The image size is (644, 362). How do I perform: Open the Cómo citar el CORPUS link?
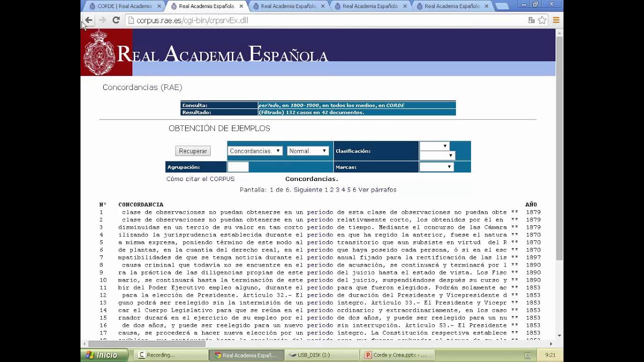[200, 179]
